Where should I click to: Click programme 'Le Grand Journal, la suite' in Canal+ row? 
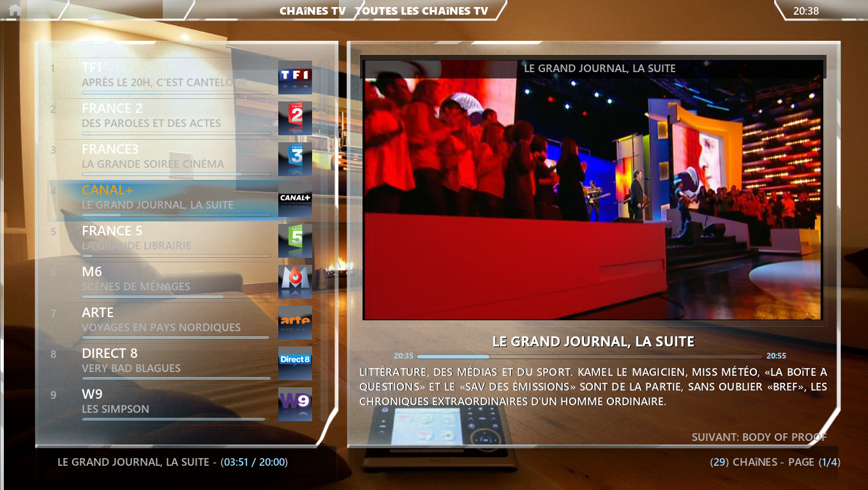pos(158,205)
